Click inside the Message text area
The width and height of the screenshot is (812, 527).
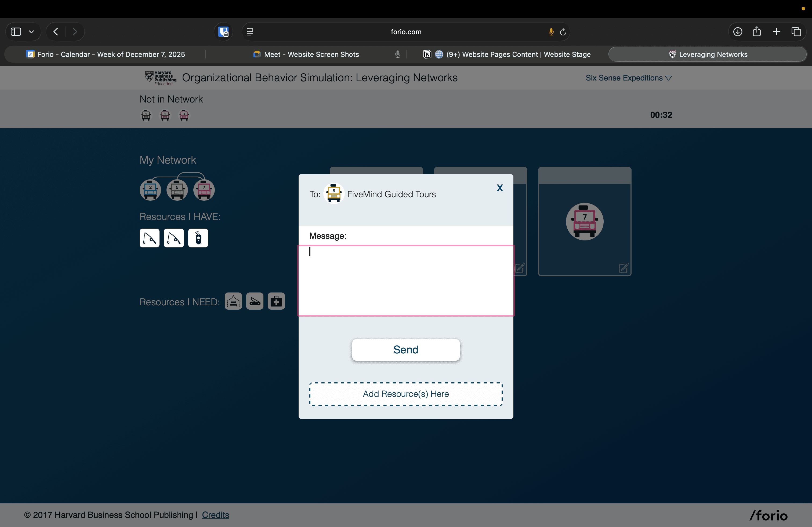[406, 281]
